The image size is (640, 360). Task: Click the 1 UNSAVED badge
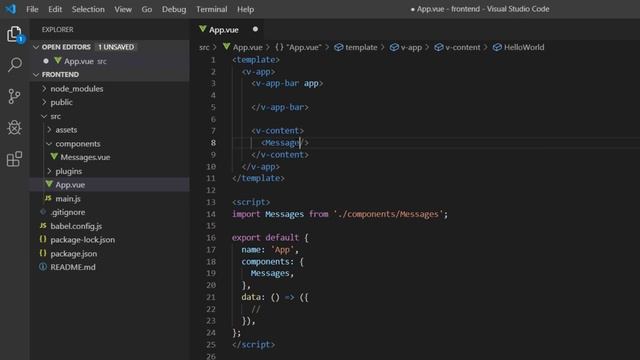point(116,47)
